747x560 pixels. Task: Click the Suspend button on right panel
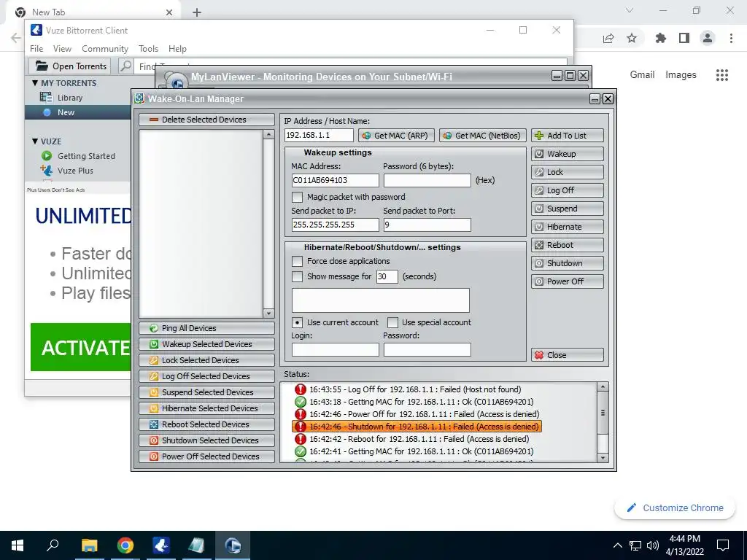[x=568, y=209]
